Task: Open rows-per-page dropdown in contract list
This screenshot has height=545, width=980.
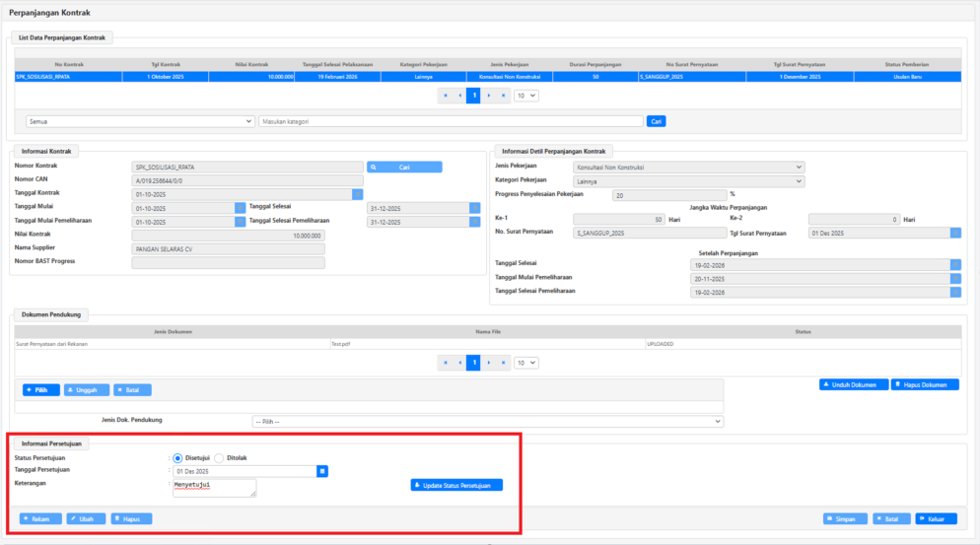Action: click(526, 95)
